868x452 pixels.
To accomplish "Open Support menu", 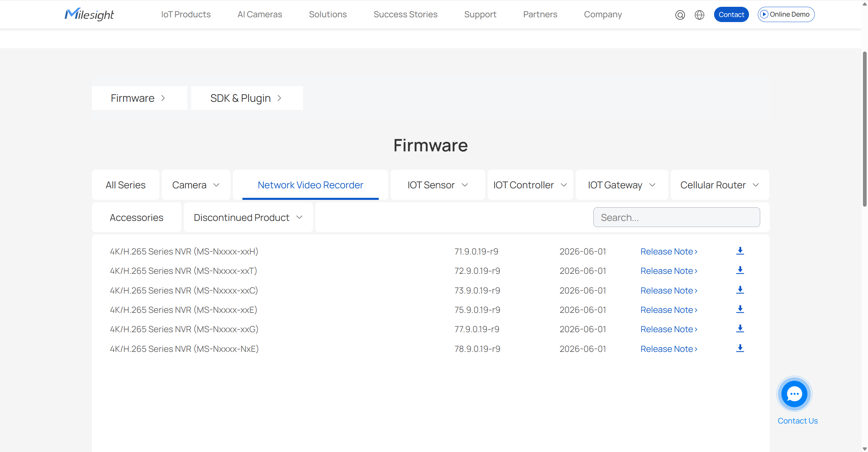I will (480, 14).
